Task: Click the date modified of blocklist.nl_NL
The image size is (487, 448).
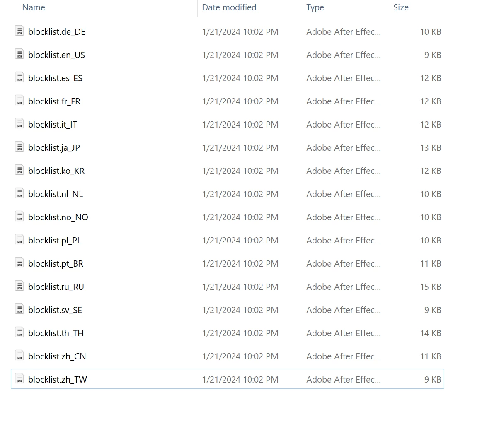Action: (x=240, y=194)
